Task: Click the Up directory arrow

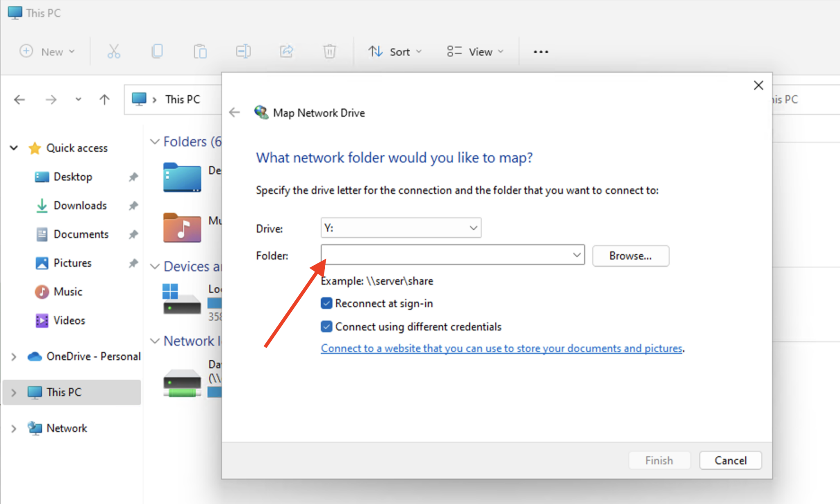Action: pos(105,100)
